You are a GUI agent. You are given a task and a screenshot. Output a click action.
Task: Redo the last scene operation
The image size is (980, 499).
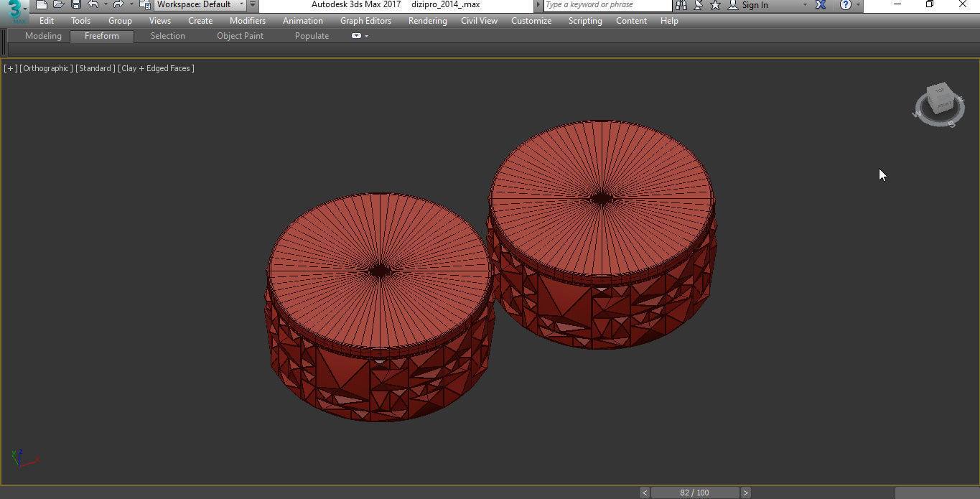tap(118, 5)
